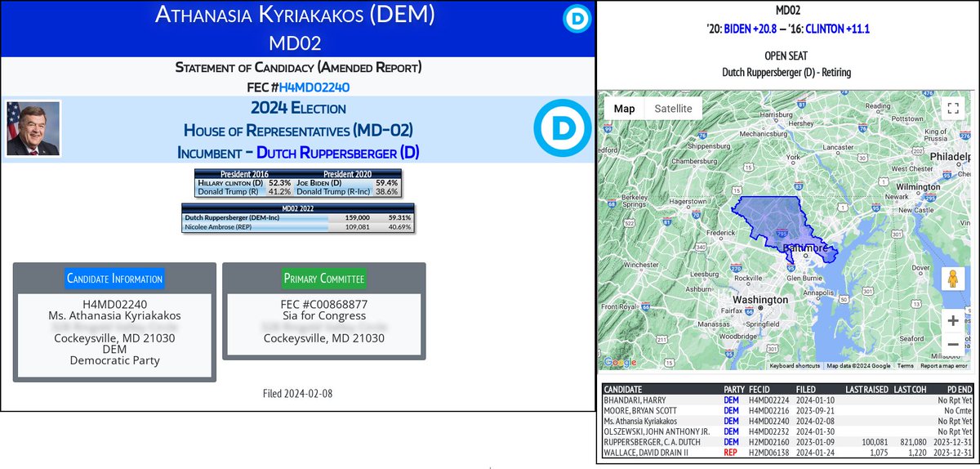Switch the map to Satellite view
This screenshot has width=980, height=469.
click(673, 109)
